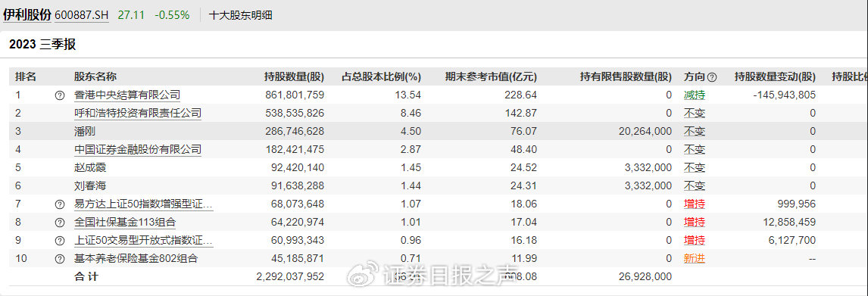The image size is (868, 296).
Task: Select the 十大股东明细 tab
Action: 240,15
